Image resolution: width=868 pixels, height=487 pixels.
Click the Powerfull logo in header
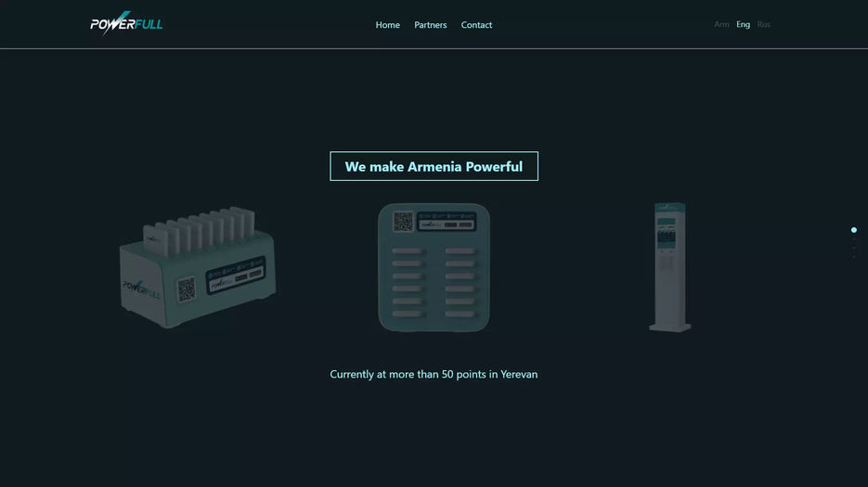126,24
